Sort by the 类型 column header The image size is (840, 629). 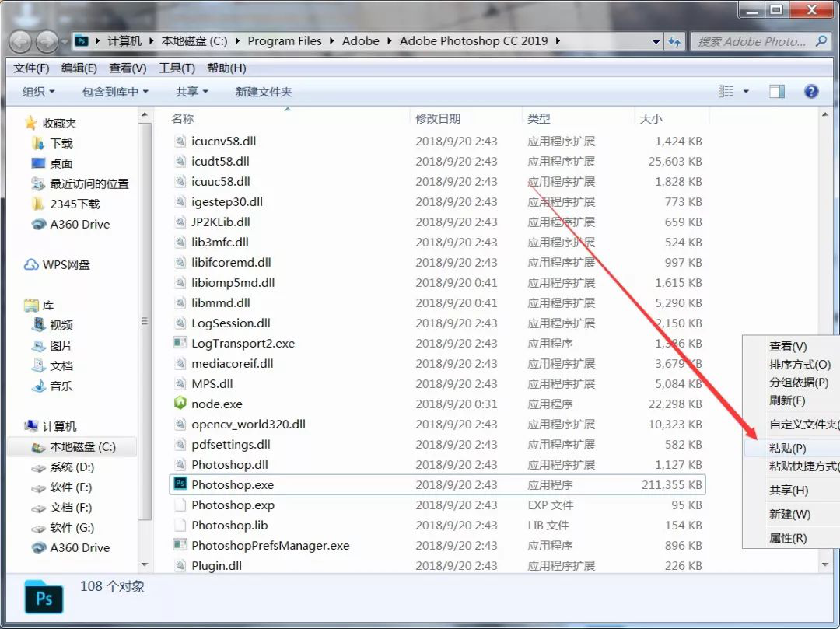pyautogui.click(x=538, y=118)
